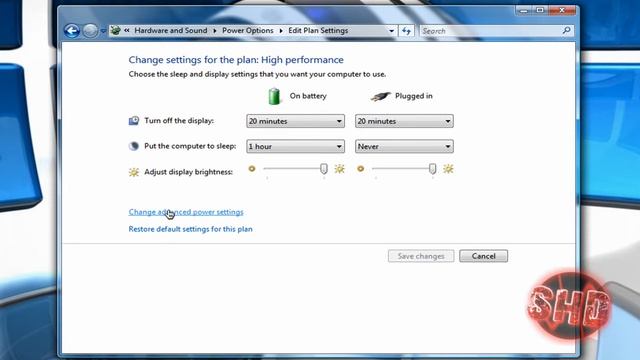Open address bar history dropdown arrow
This screenshot has height=360, width=640.
pyautogui.click(x=391, y=31)
